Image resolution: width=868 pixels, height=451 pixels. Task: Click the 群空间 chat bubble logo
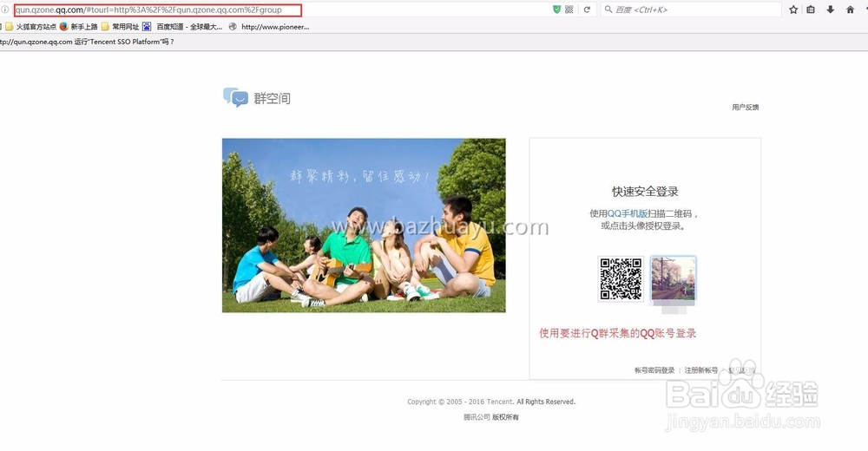[235, 97]
